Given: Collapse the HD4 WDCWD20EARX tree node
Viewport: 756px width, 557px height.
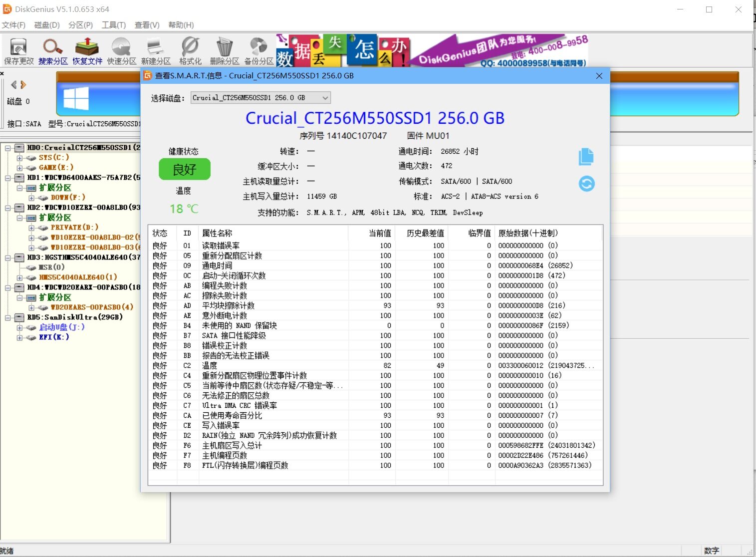Looking at the screenshot, I should click(x=8, y=287).
